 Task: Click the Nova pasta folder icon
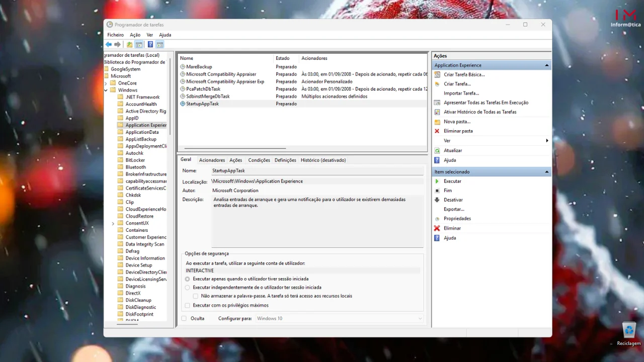437,122
